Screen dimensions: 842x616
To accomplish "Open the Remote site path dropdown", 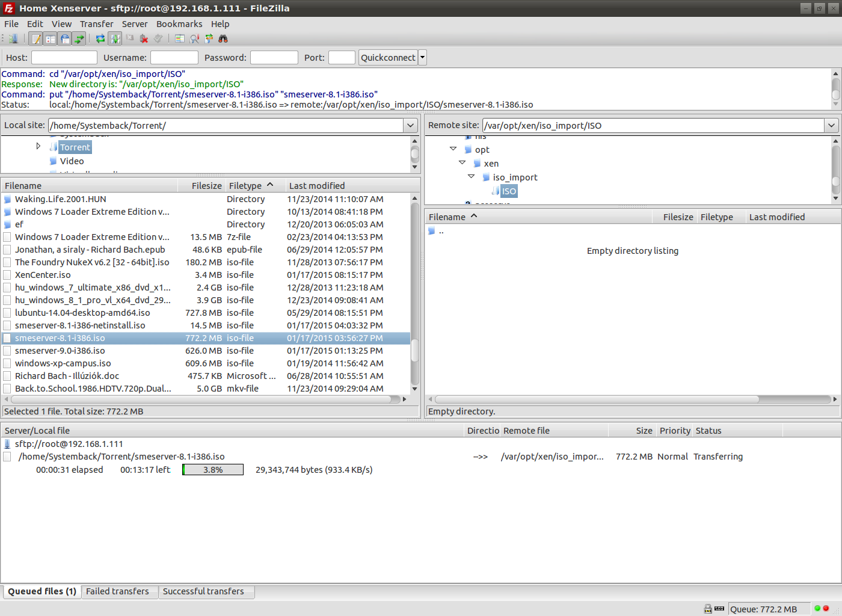I will (x=832, y=125).
